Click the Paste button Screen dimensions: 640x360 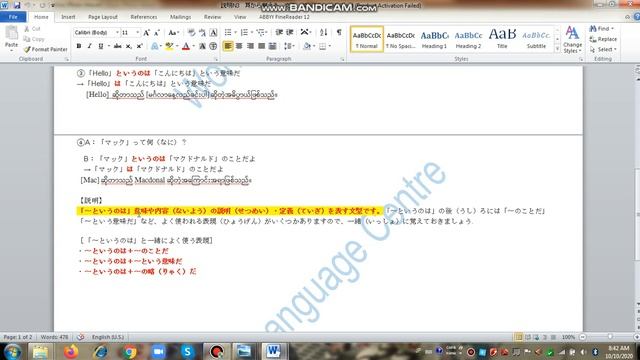point(11,37)
